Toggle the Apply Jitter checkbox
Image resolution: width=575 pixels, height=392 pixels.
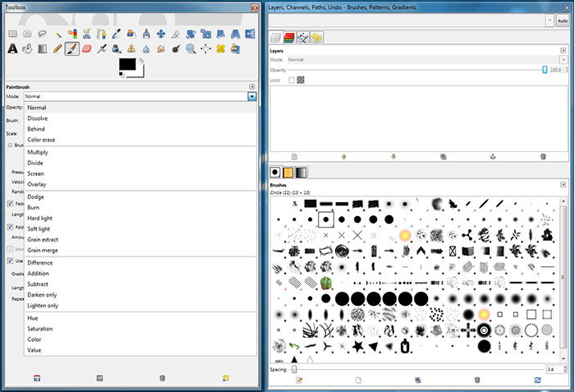click(x=10, y=227)
